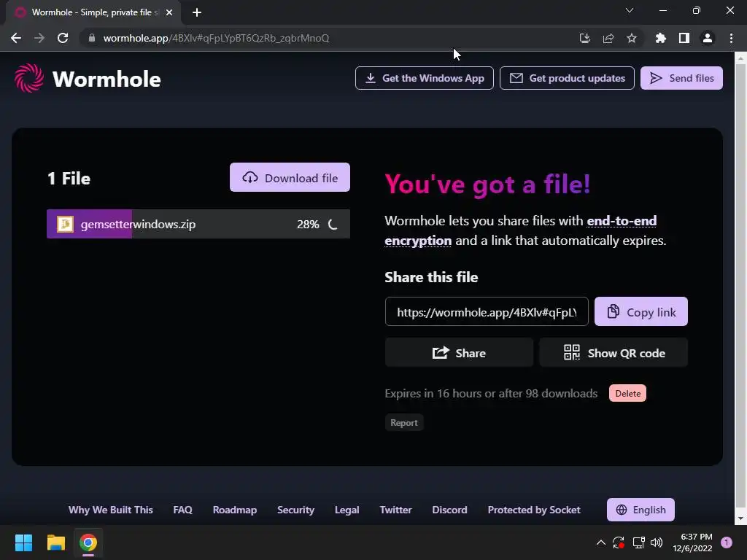Open the Security footer link
747x560 pixels.
(295, 510)
